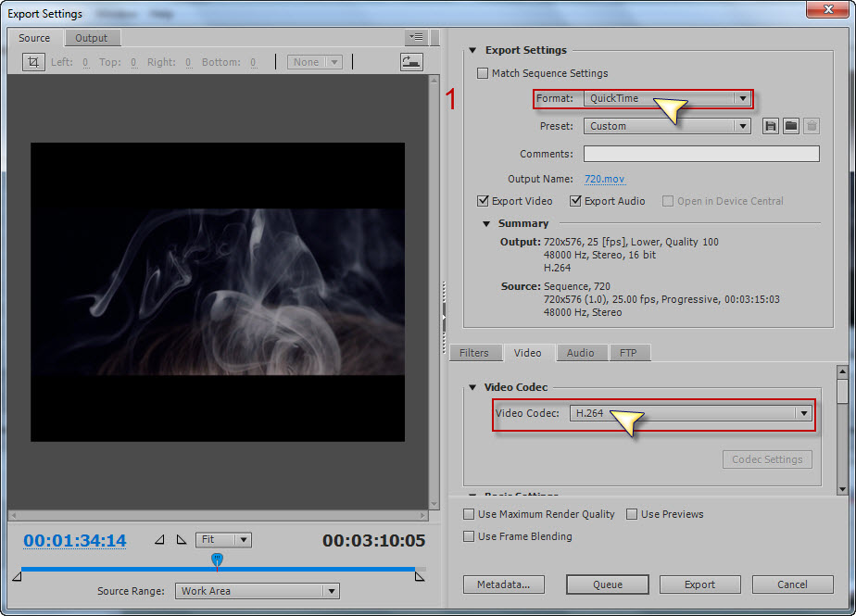Uncheck the Export Video checkbox

pyautogui.click(x=483, y=201)
